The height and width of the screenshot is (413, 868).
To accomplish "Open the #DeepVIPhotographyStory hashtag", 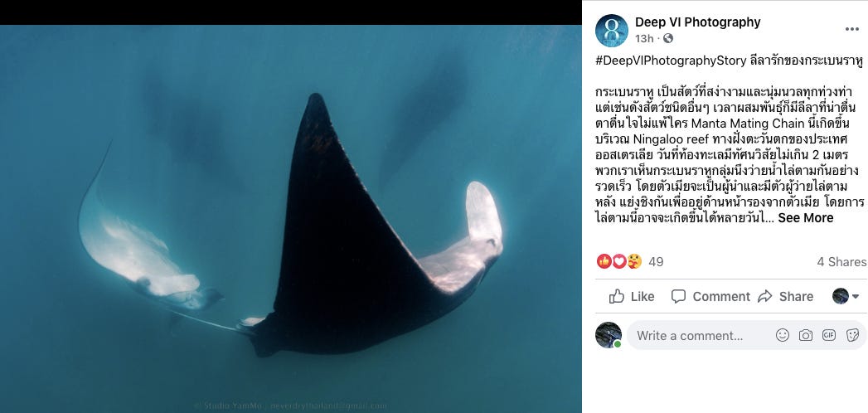I will [x=671, y=61].
